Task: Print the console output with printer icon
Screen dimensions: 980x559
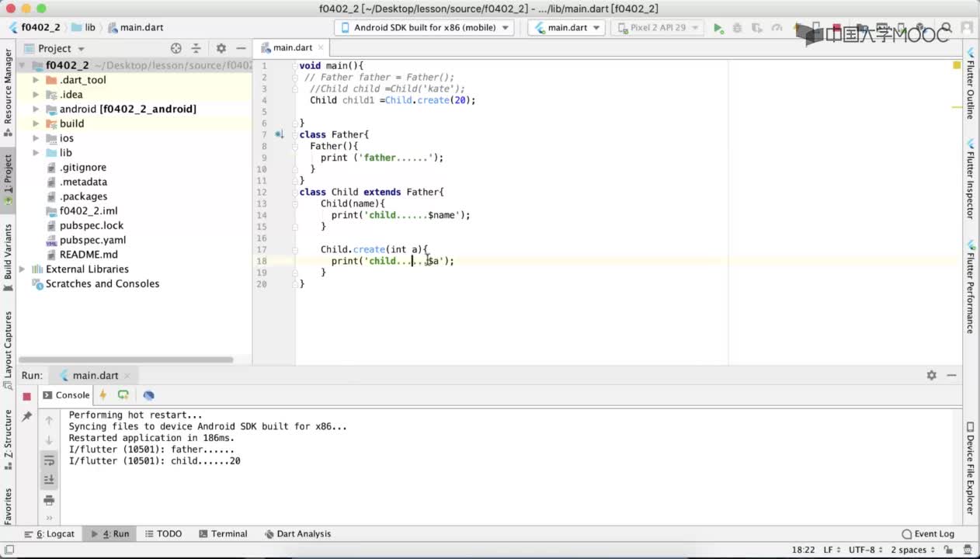Action: [49, 500]
